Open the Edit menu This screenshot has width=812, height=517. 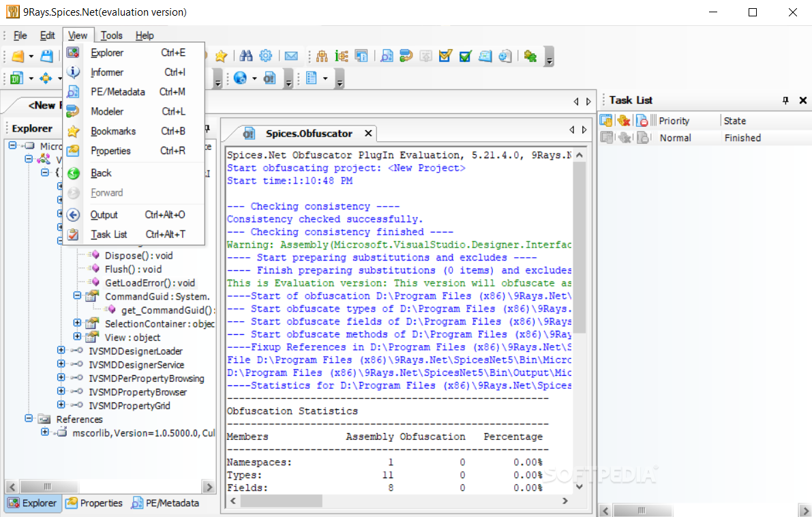[x=47, y=35]
